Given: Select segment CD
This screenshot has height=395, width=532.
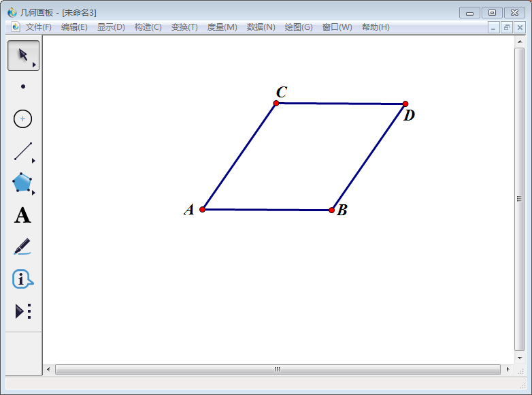Looking at the screenshot, I should (341, 104).
